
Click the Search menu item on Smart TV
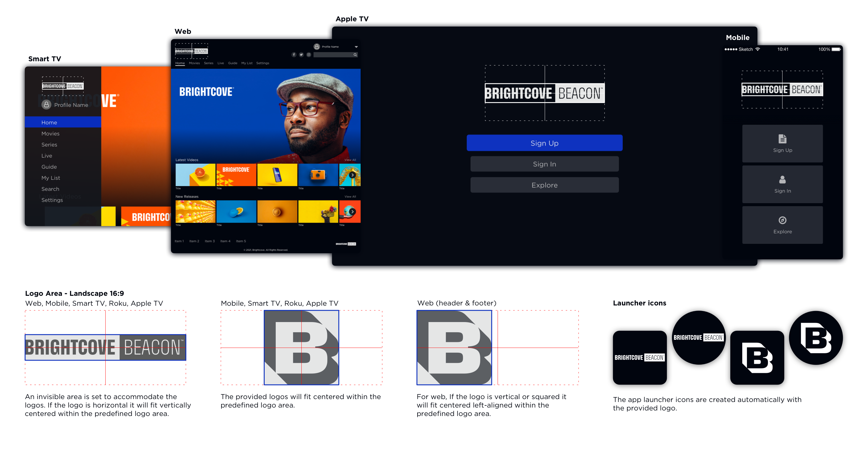click(x=50, y=189)
